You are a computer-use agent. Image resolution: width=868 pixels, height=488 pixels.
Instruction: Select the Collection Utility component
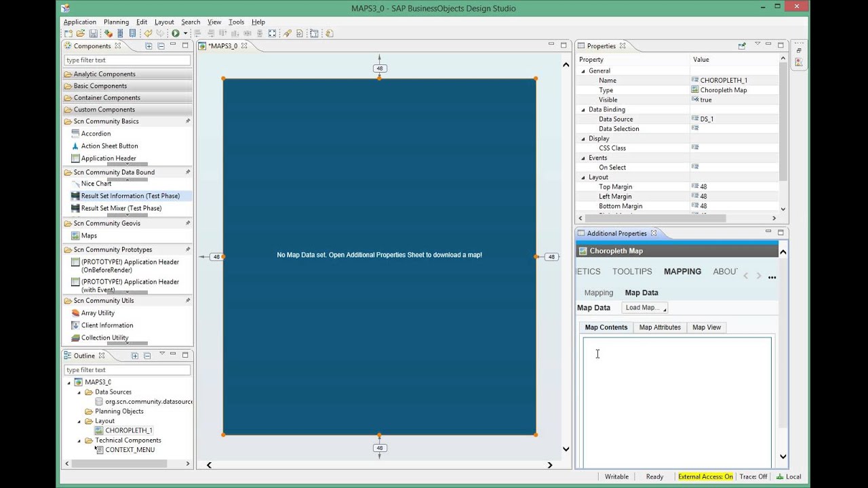[104, 338]
